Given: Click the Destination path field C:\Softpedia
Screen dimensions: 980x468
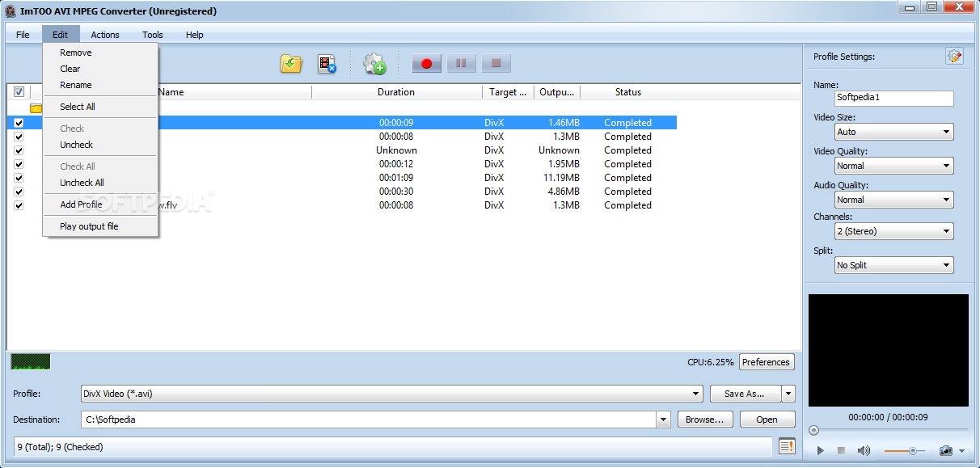Looking at the screenshot, I should 369,420.
